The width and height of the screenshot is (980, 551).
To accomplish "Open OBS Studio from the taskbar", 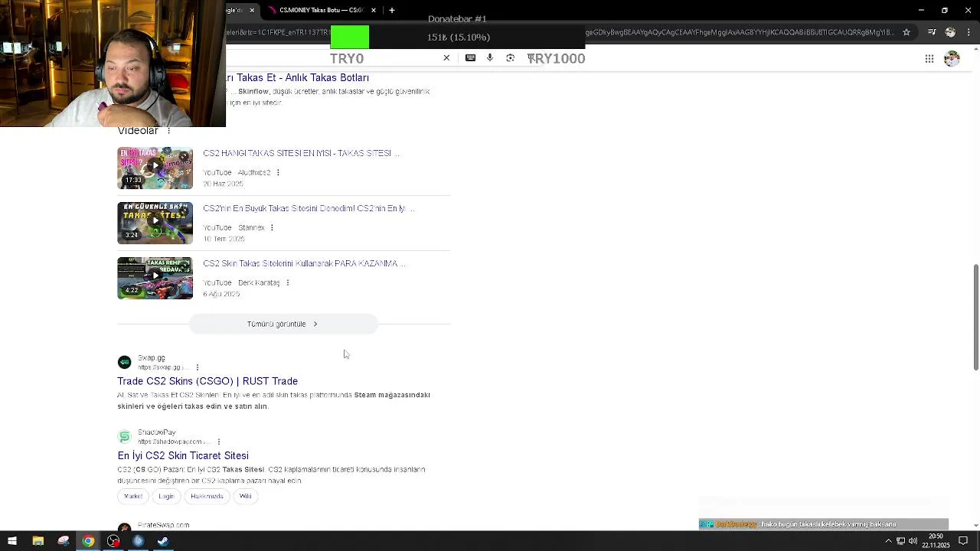I will (x=113, y=541).
